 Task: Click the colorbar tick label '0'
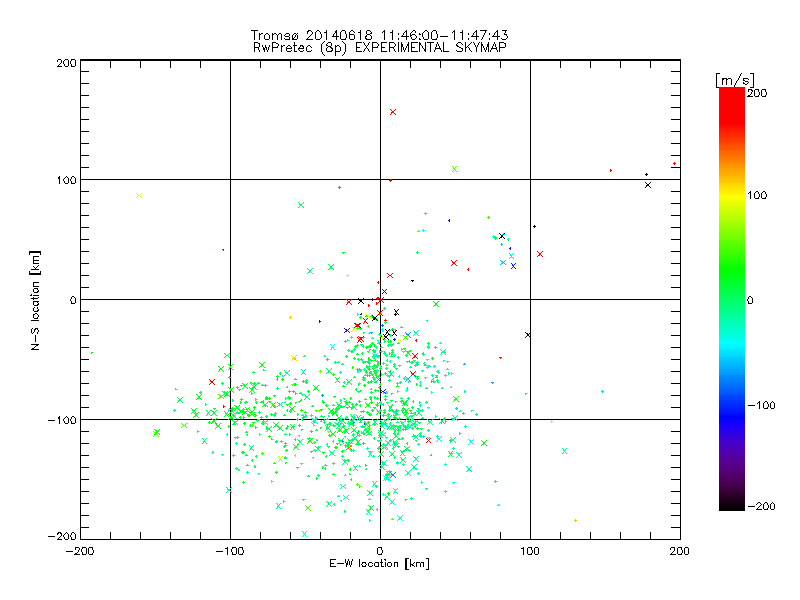pyautogui.click(x=750, y=300)
